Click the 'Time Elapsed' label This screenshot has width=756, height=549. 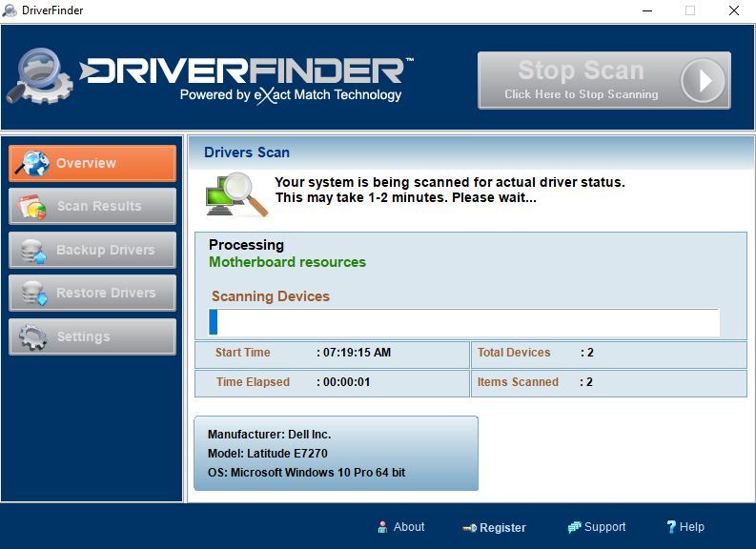pos(254,382)
